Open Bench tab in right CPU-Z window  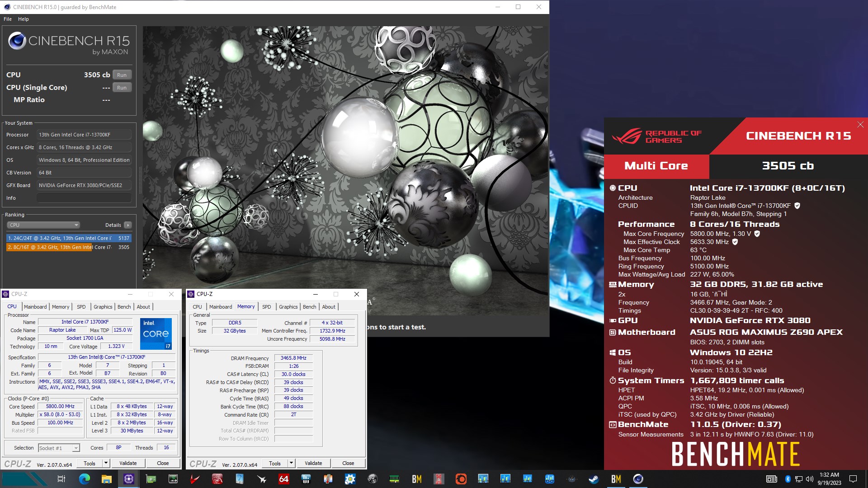(x=309, y=307)
